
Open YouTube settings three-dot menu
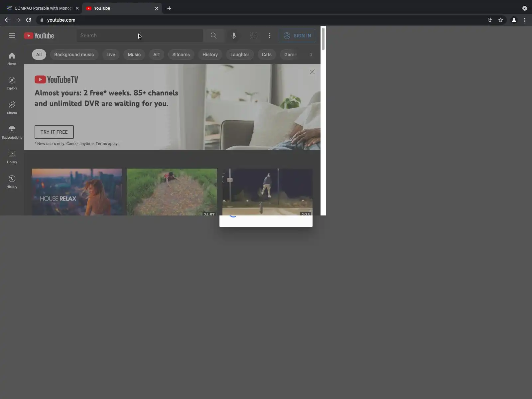(x=270, y=36)
